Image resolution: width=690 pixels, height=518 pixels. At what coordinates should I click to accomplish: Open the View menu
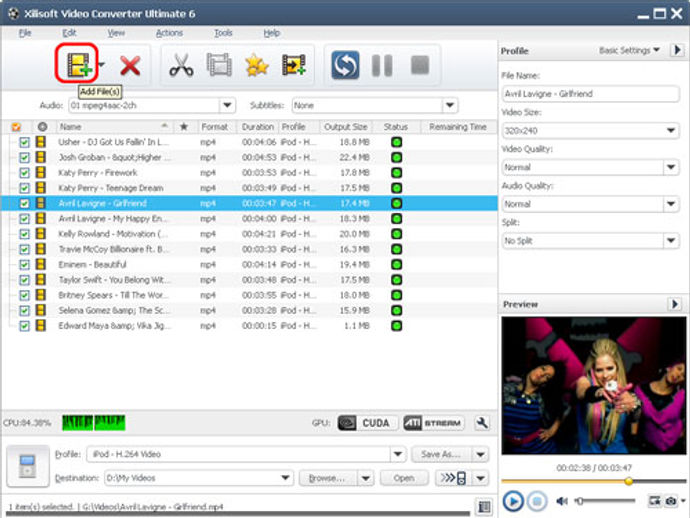116,33
